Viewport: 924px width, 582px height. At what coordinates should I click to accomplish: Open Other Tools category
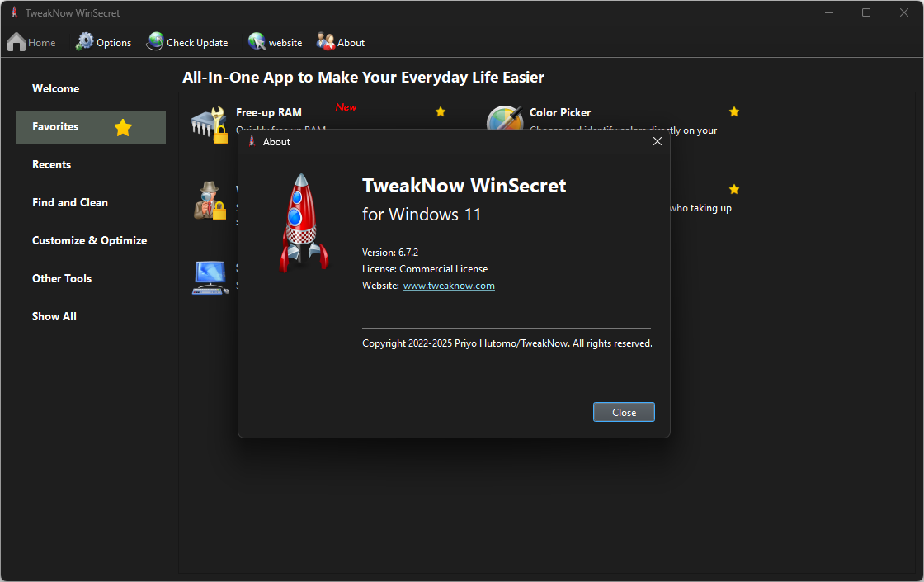(62, 278)
